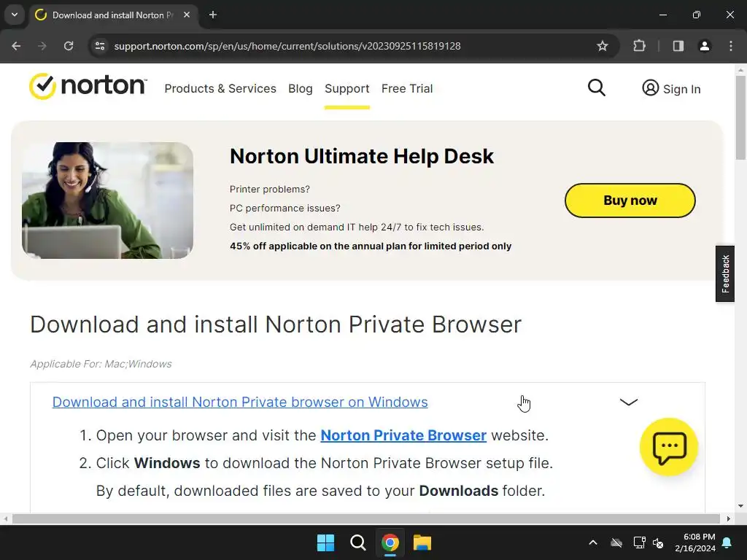Toggle the Chrome side panel icon
Screen dimensions: 747x560
tap(678, 46)
